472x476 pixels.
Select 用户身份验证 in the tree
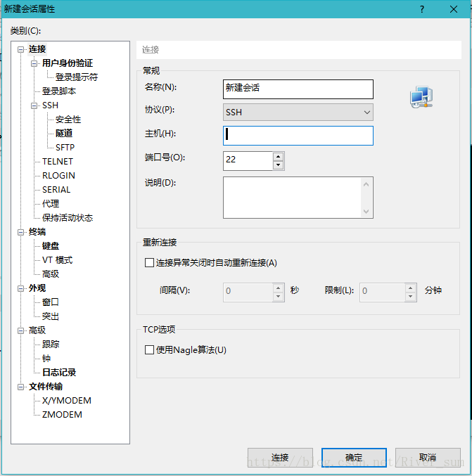click(68, 63)
